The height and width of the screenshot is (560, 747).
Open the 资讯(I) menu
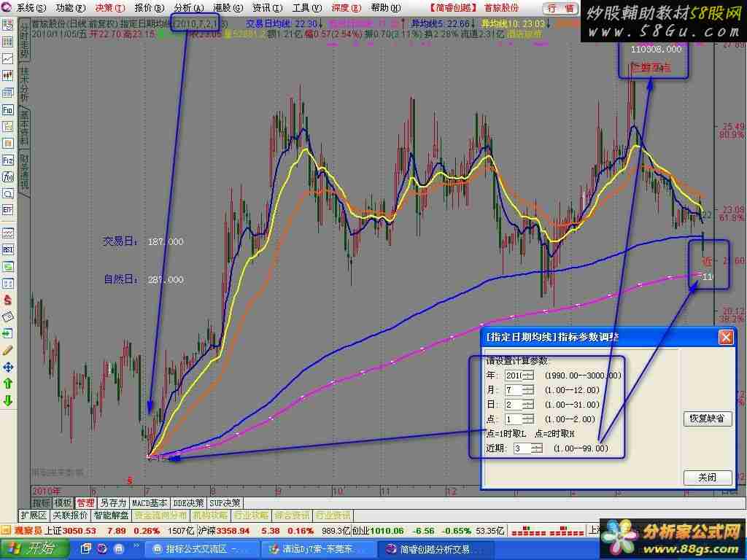[x=267, y=7]
